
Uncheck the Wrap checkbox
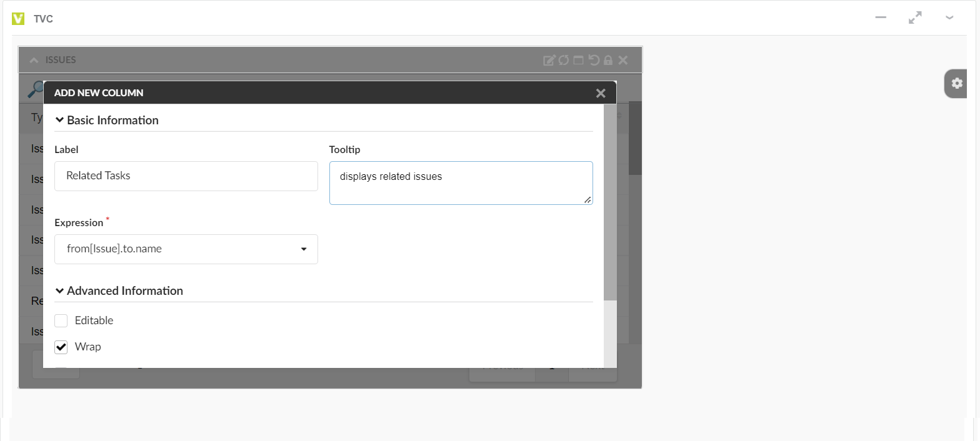(61, 347)
